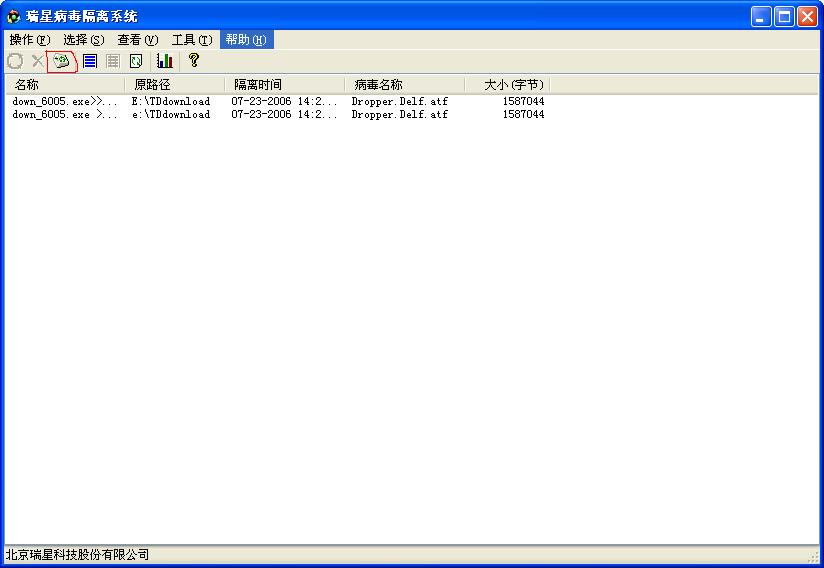Click the 瑞星病毒隔离系统 window title
Image resolution: width=824 pixels, height=568 pixels.
82,17
